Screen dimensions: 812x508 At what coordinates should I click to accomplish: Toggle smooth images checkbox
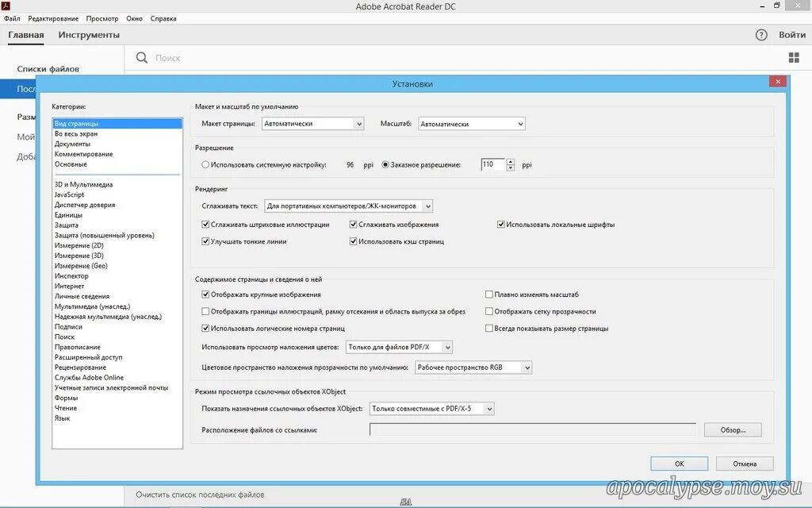coord(353,225)
